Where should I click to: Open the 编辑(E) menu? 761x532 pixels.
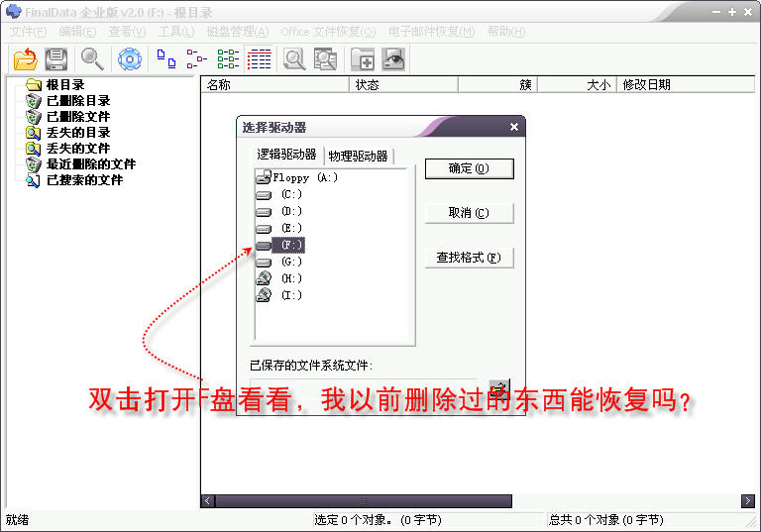coord(77,32)
